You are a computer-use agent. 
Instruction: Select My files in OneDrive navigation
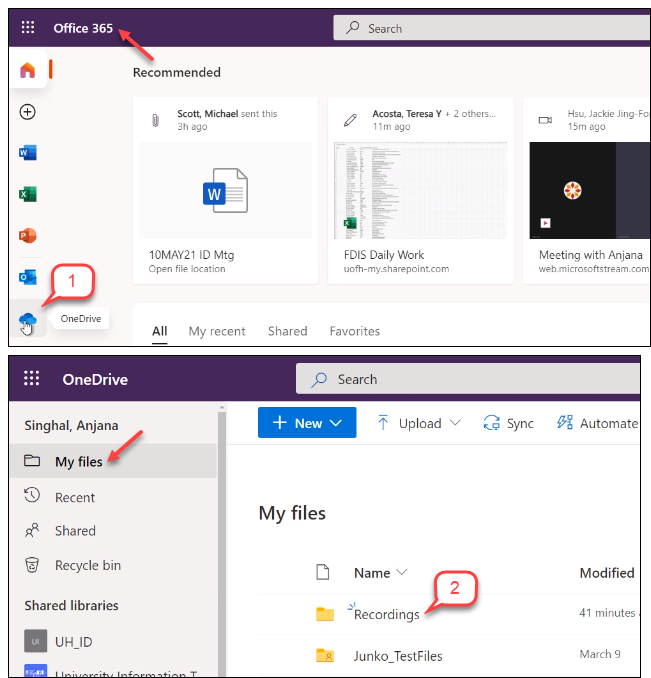tap(113, 461)
